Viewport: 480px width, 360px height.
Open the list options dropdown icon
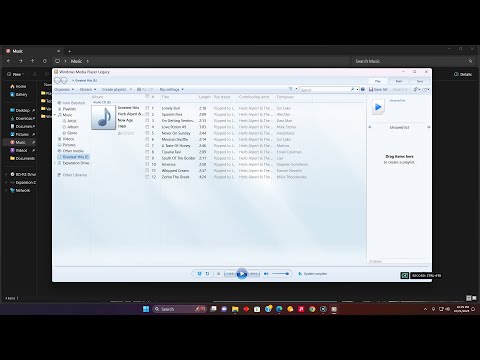coord(417,89)
